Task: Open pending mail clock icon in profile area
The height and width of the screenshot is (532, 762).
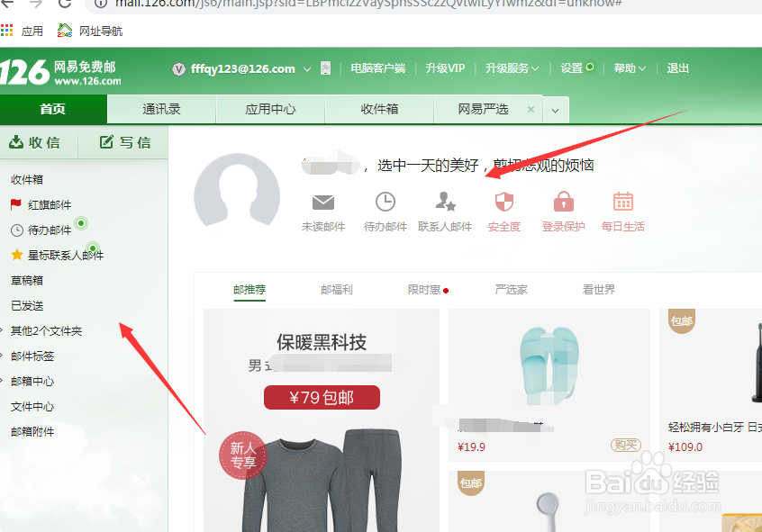Action: pos(385,202)
